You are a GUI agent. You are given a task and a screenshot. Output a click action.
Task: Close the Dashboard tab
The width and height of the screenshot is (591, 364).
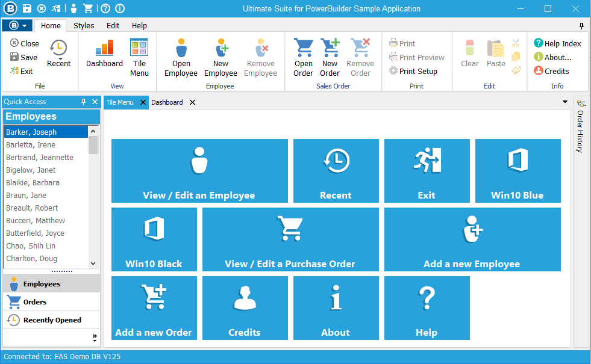(x=192, y=102)
